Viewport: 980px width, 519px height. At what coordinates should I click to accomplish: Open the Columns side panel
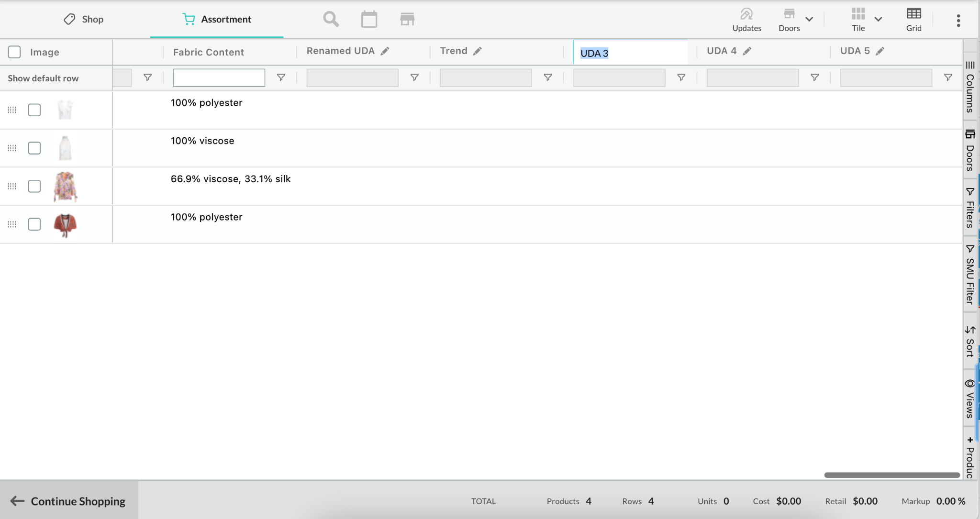click(x=970, y=87)
